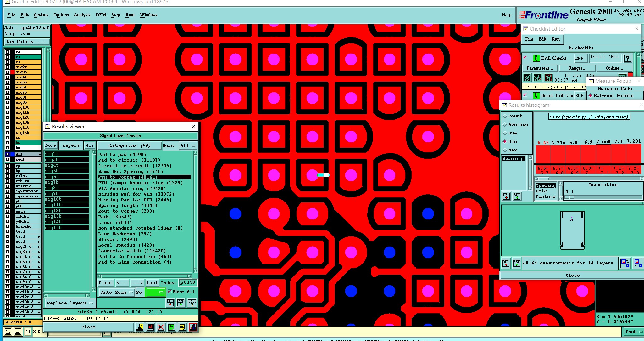Screen dimensions: 644x341
Task: Click the Drill Checks question mark icon
Action: (x=627, y=58)
